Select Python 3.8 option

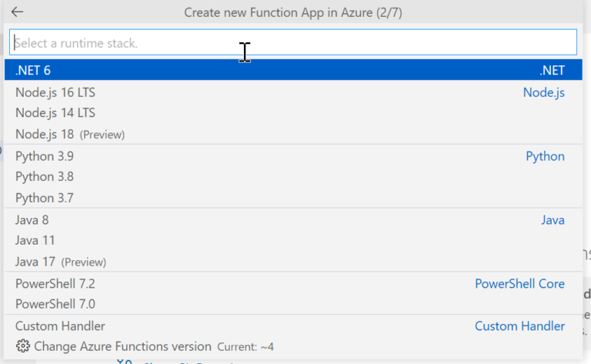pos(45,177)
